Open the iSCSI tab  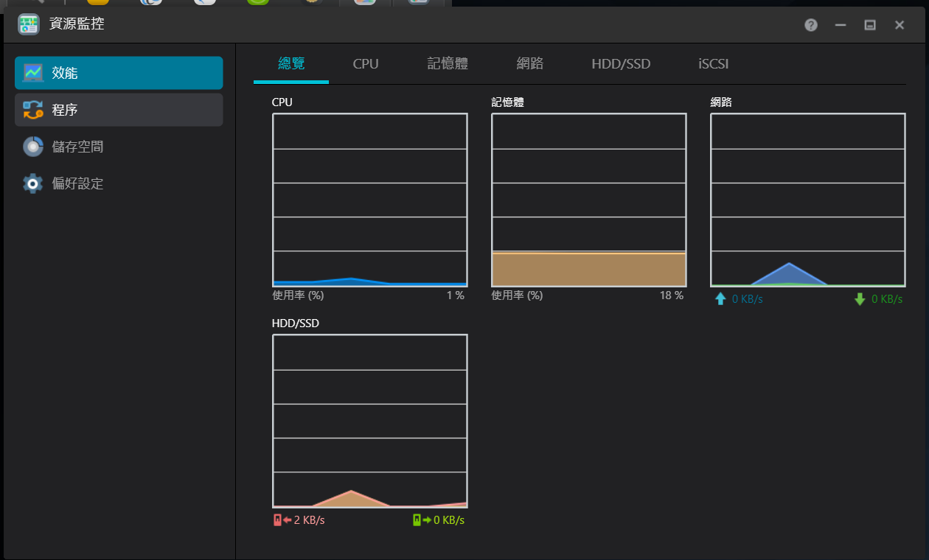[713, 64]
